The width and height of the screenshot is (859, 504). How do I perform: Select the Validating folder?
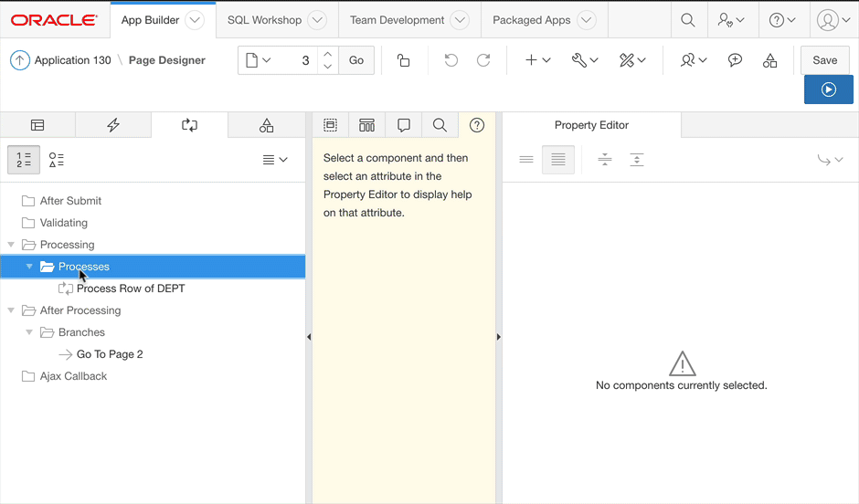(x=64, y=223)
